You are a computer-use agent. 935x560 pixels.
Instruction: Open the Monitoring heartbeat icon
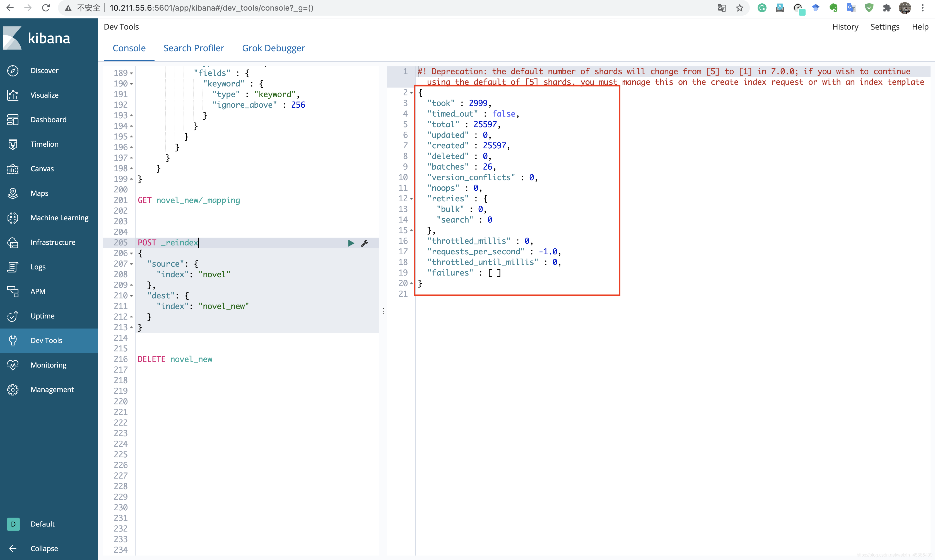click(x=13, y=365)
